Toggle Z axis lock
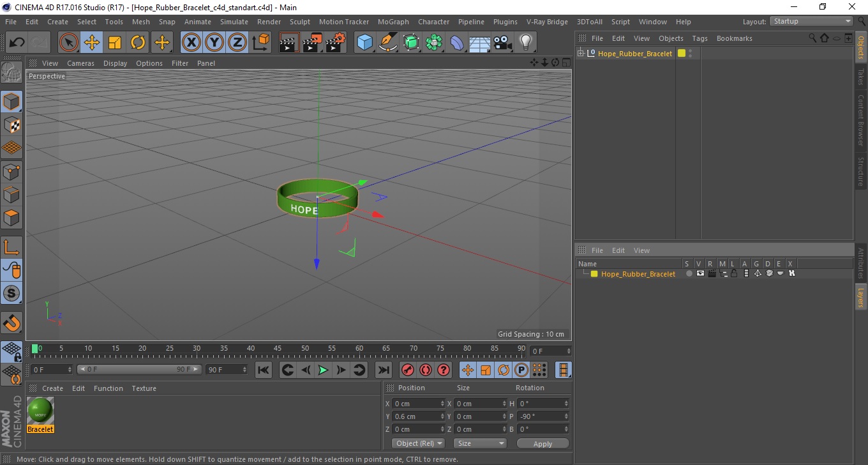The image size is (868, 465). pos(237,43)
